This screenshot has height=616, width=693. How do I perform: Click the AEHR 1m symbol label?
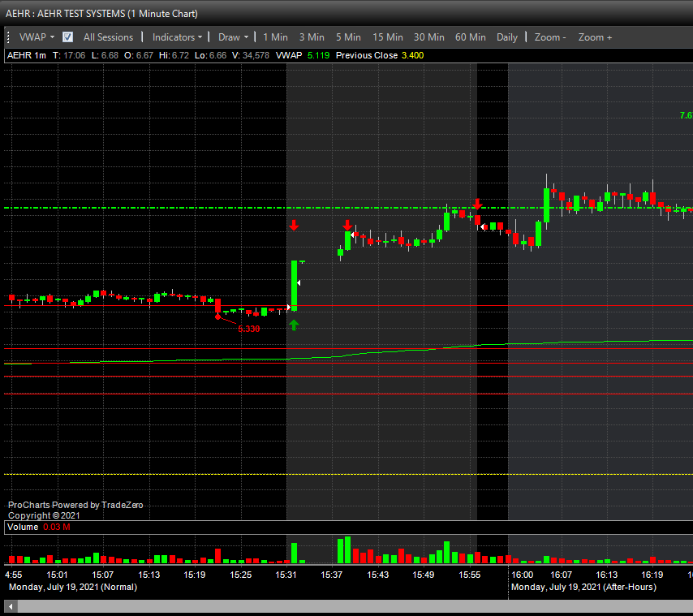coord(27,55)
